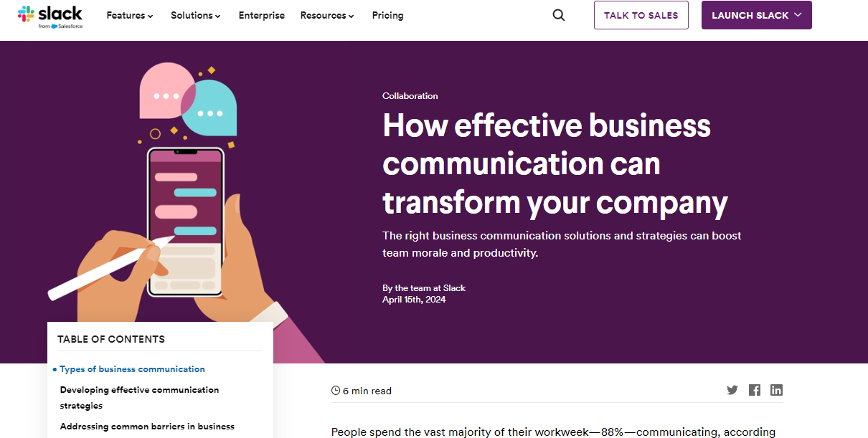Jump to Types of business communication section
The image size is (868, 438).
click(x=132, y=369)
